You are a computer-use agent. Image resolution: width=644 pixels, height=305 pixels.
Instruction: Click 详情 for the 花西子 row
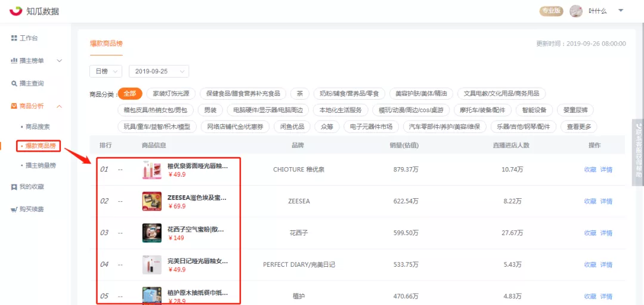[x=606, y=233]
